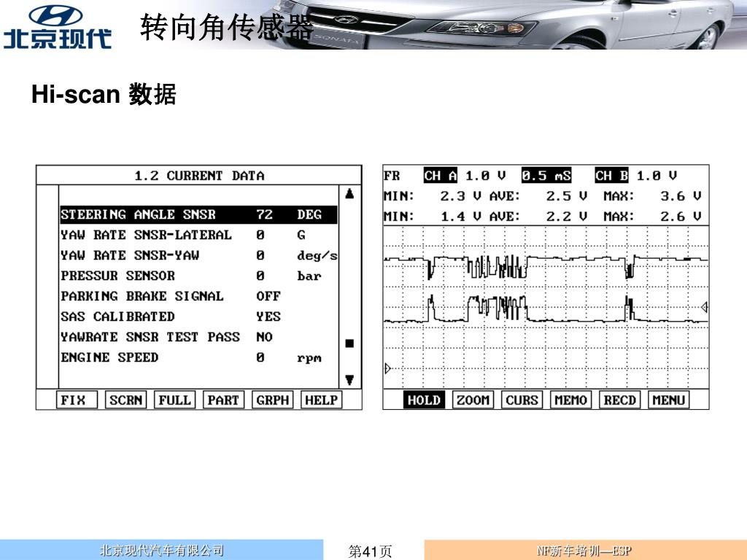Select PRESSUR SENSOR row
This screenshot has width=747, height=560.
pos(198,276)
